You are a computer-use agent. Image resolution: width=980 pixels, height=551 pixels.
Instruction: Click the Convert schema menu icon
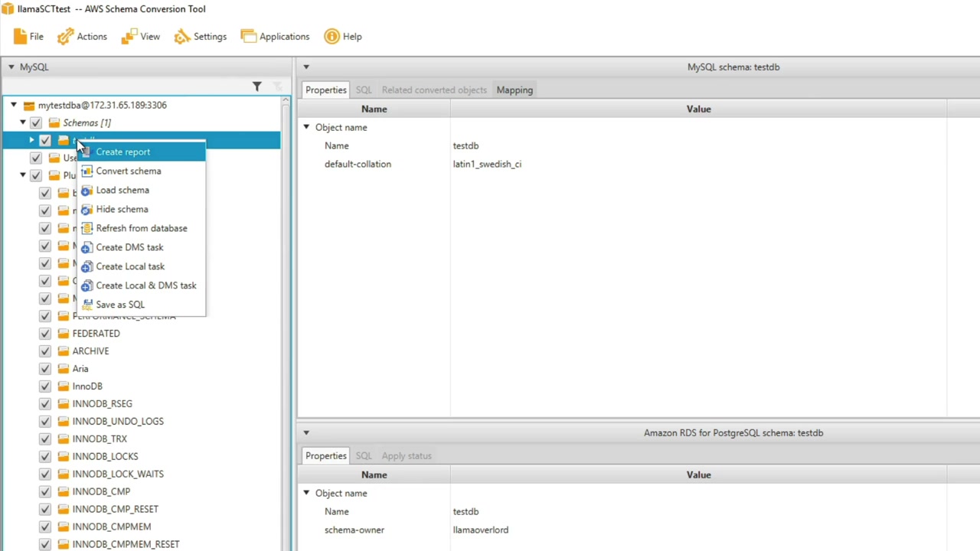[87, 171]
